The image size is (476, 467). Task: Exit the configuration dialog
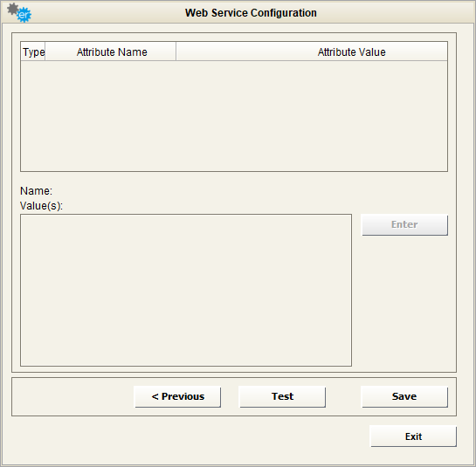pos(413,436)
